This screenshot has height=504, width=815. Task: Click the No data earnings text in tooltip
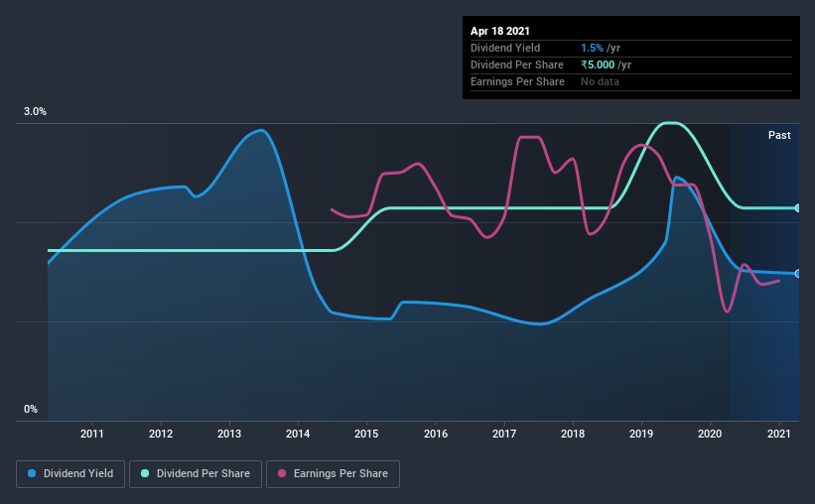pyautogui.click(x=600, y=81)
